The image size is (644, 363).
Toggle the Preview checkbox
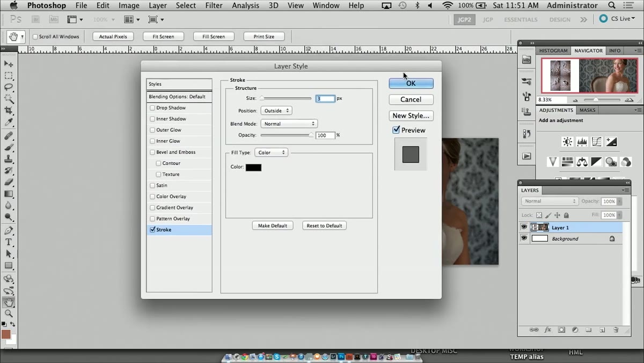(396, 130)
